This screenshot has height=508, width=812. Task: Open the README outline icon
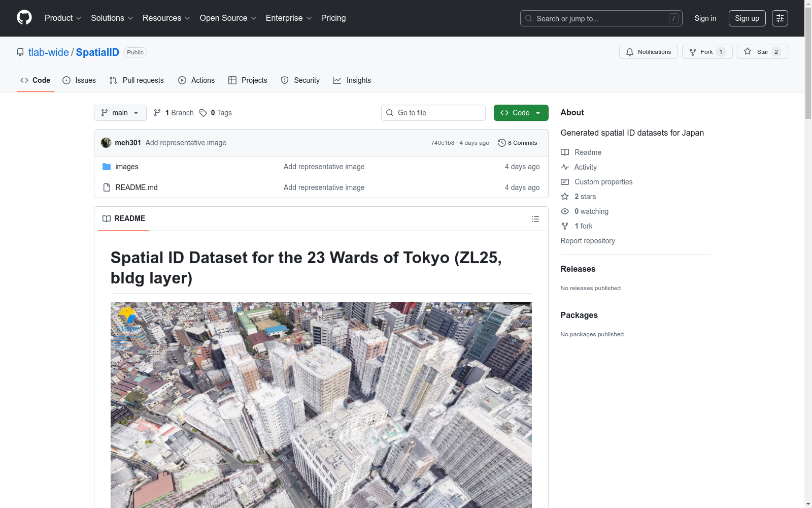[535, 219]
